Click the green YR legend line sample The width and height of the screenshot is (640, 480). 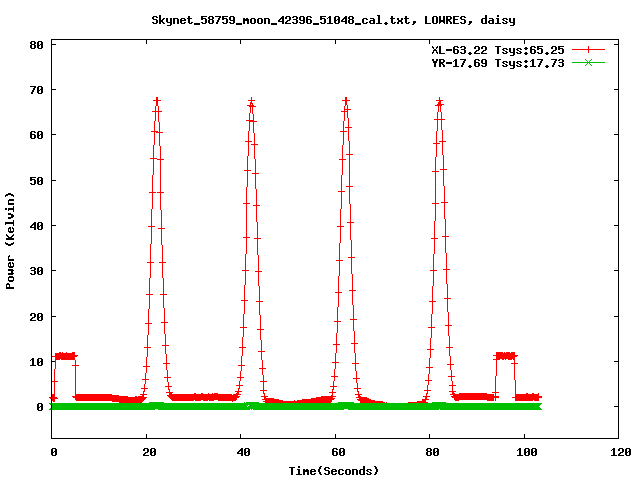point(588,63)
